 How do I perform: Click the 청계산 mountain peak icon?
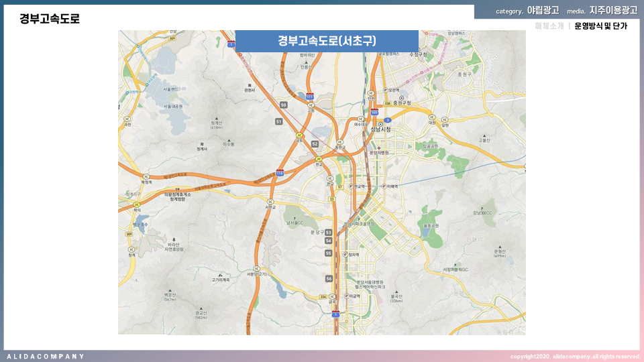click(x=216, y=117)
